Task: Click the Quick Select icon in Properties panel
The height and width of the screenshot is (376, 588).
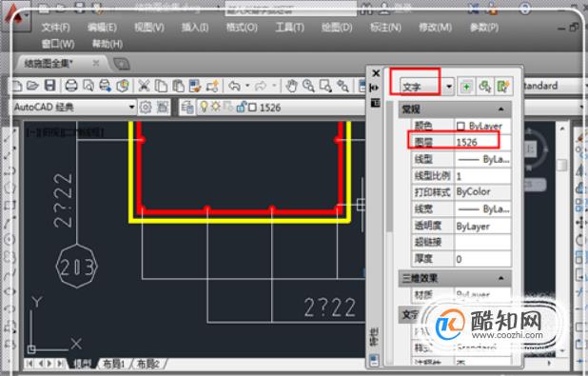Action: click(503, 87)
